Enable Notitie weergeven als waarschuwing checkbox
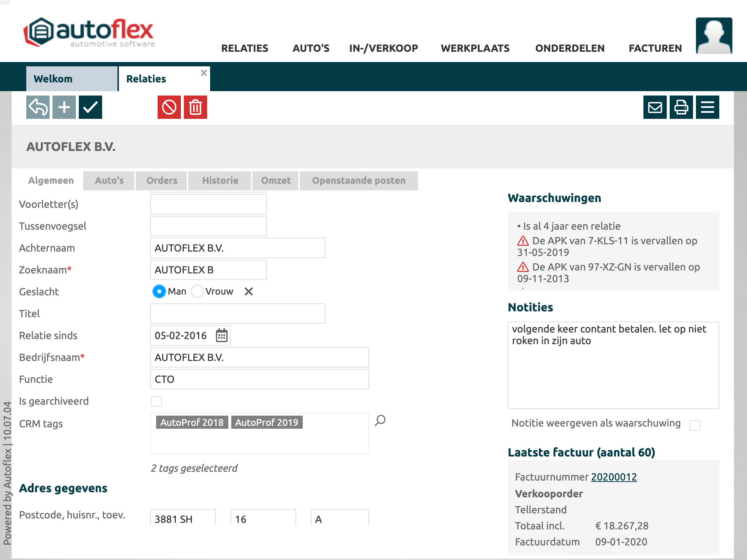 [694, 425]
